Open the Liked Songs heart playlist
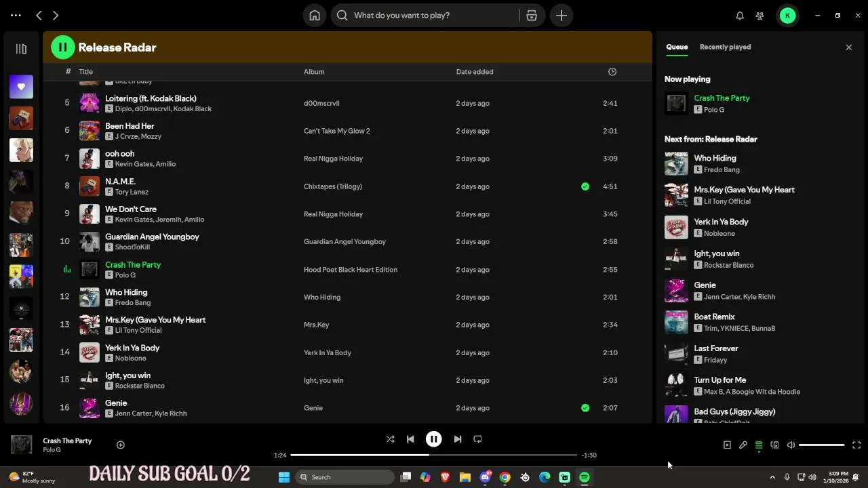868x488 pixels. pos(21,87)
